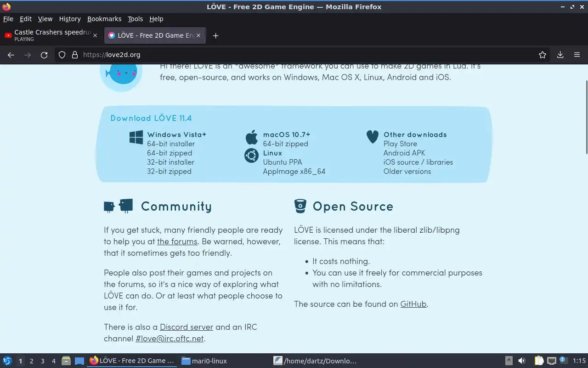
Task: Open the Bookmarks menu
Action: click(104, 19)
